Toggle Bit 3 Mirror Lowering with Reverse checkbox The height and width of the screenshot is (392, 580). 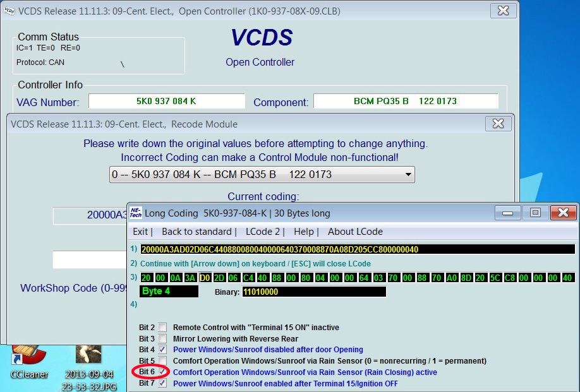tap(162, 338)
